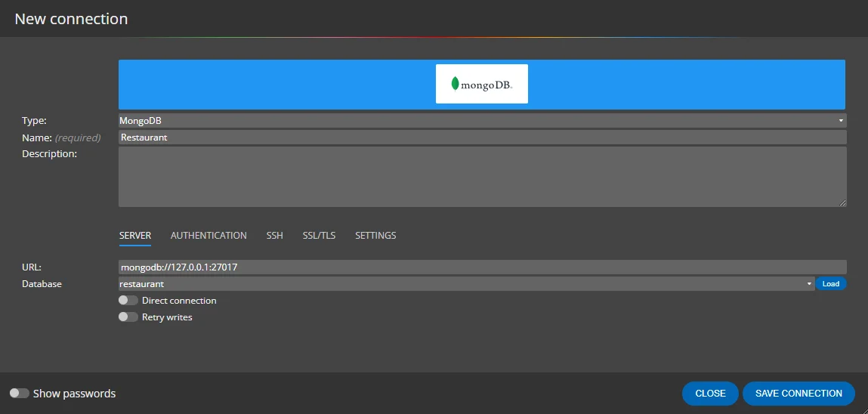This screenshot has width=868, height=414.
Task: Click the 'Description:' label
Action: point(49,154)
